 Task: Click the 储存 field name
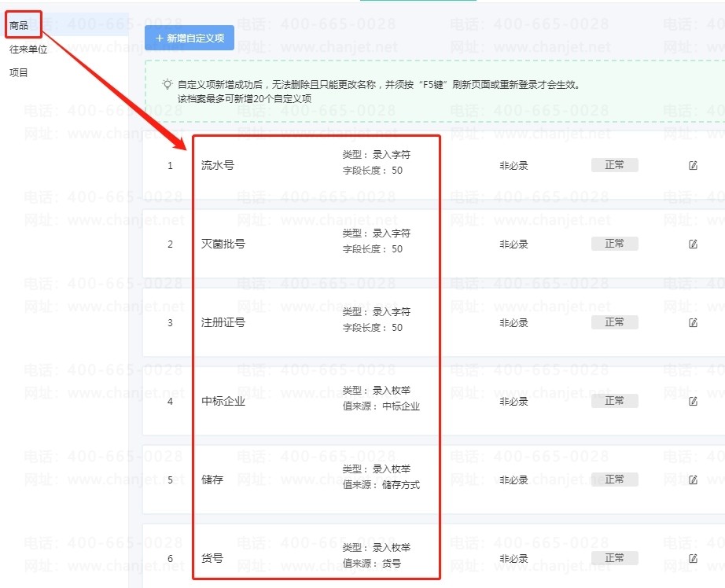click(x=212, y=480)
